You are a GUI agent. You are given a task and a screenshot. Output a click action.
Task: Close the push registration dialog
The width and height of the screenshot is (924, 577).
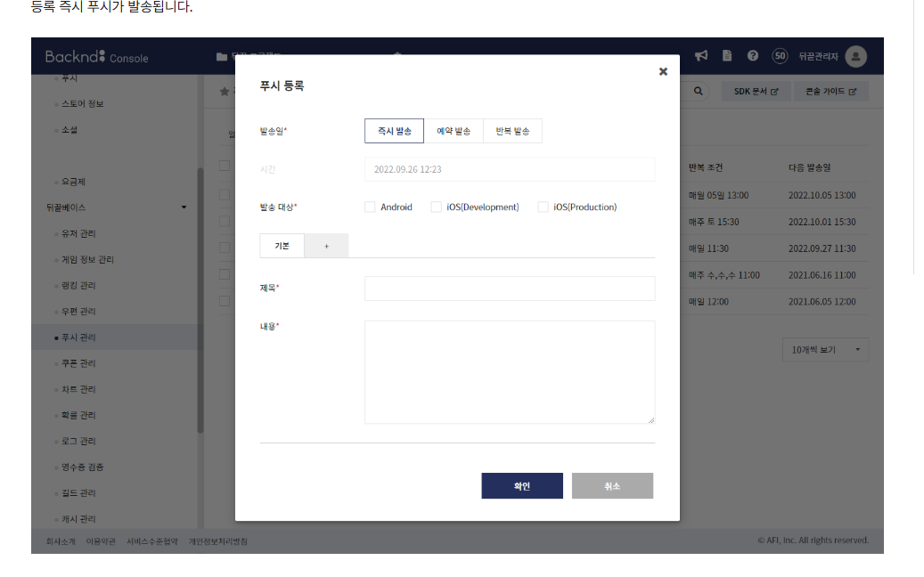pyautogui.click(x=663, y=71)
